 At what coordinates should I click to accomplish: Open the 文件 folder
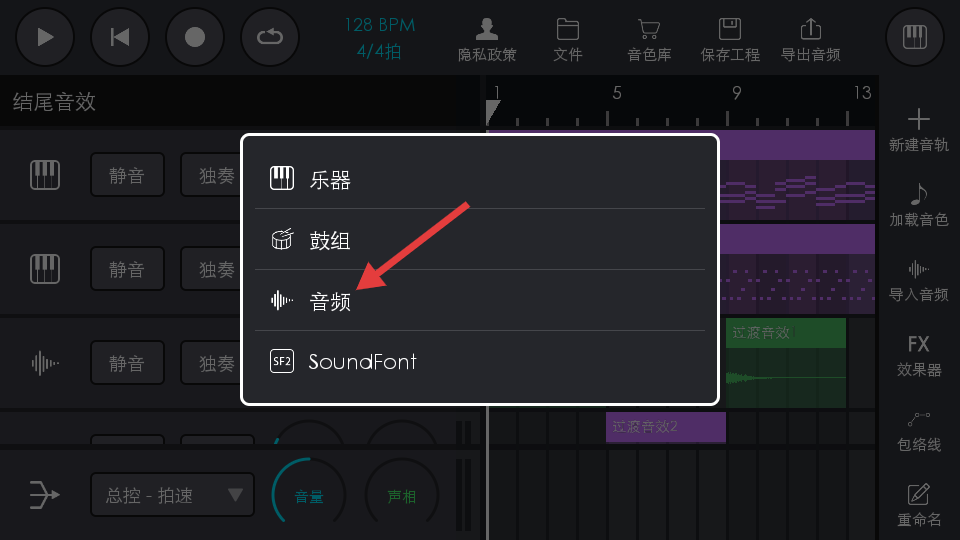point(568,39)
